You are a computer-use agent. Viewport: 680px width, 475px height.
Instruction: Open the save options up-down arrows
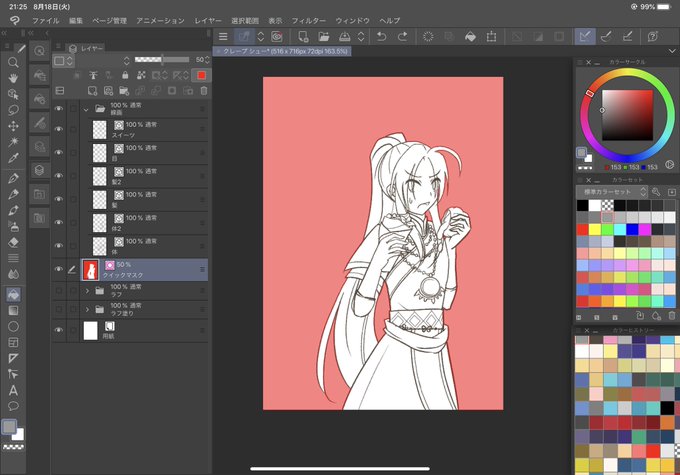click(361, 37)
